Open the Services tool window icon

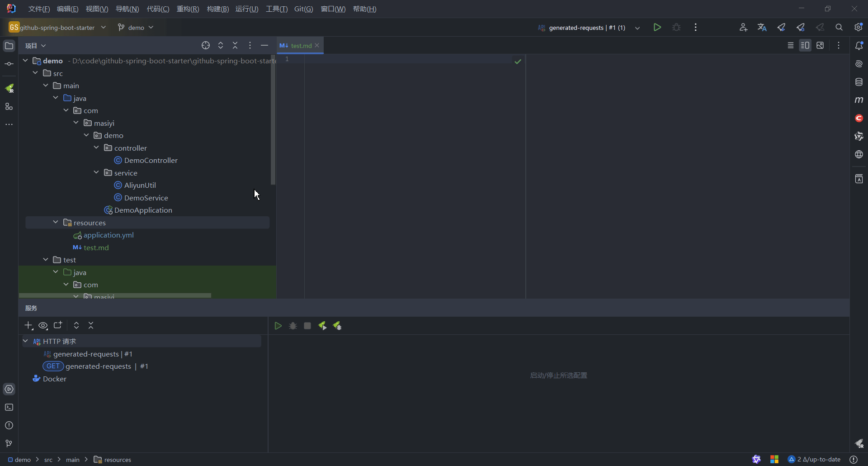pyautogui.click(x=9, y=389)
